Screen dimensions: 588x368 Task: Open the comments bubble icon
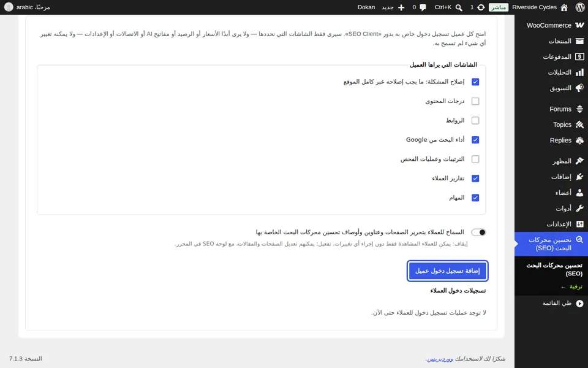(423, 7)
